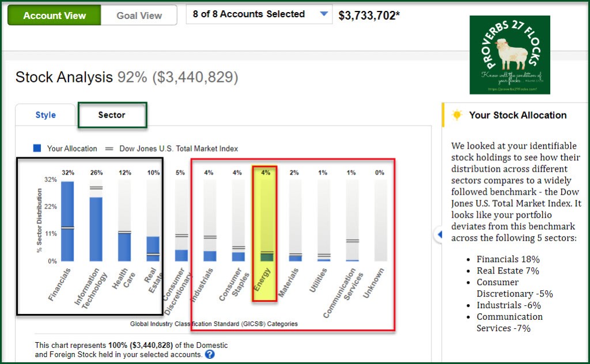Click the Financials bar in the chart

[67, 221]
